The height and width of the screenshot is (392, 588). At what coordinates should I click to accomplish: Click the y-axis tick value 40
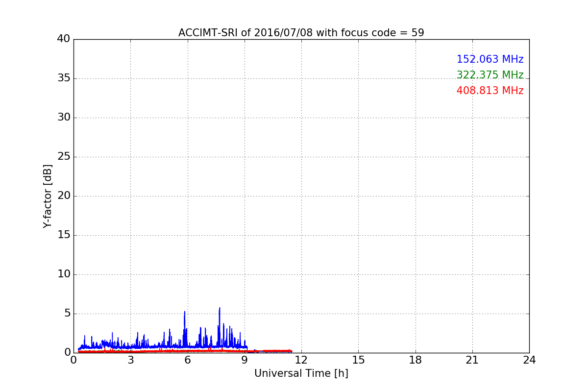tap(64, 39)
